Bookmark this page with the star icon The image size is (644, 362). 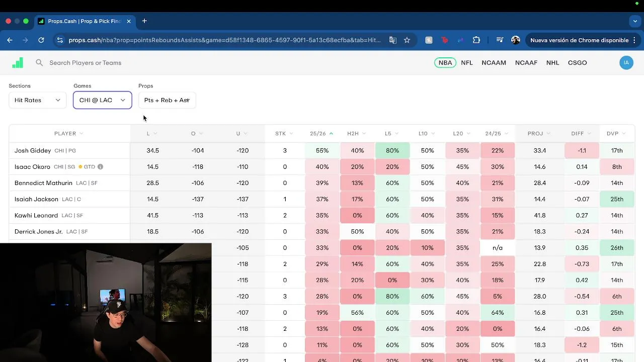click(x=407, y=40)
